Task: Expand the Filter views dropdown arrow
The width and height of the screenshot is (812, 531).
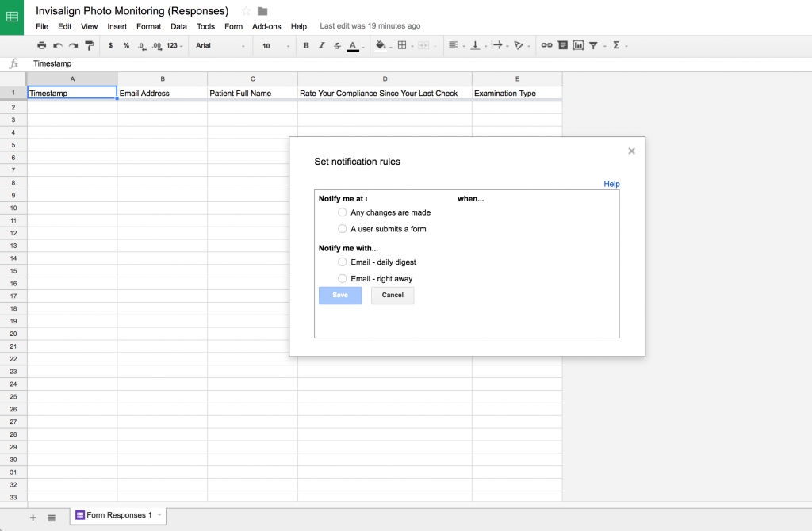Action: 604,46
